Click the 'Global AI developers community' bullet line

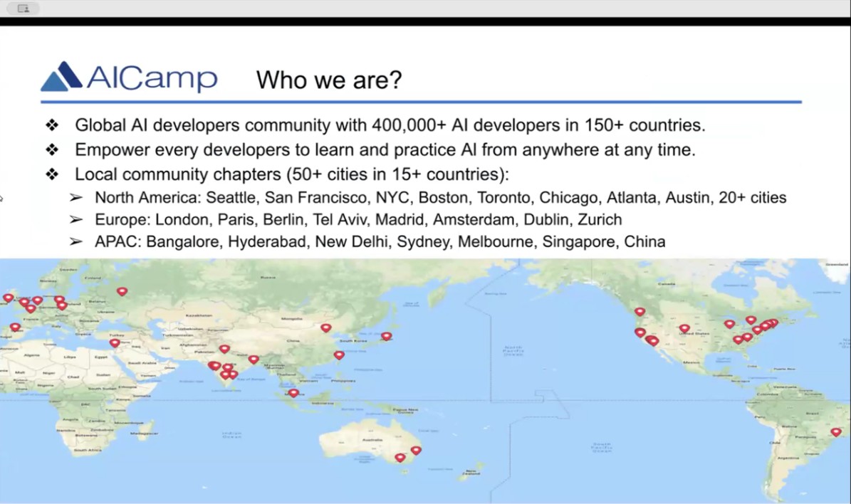[x=390, y=125]
